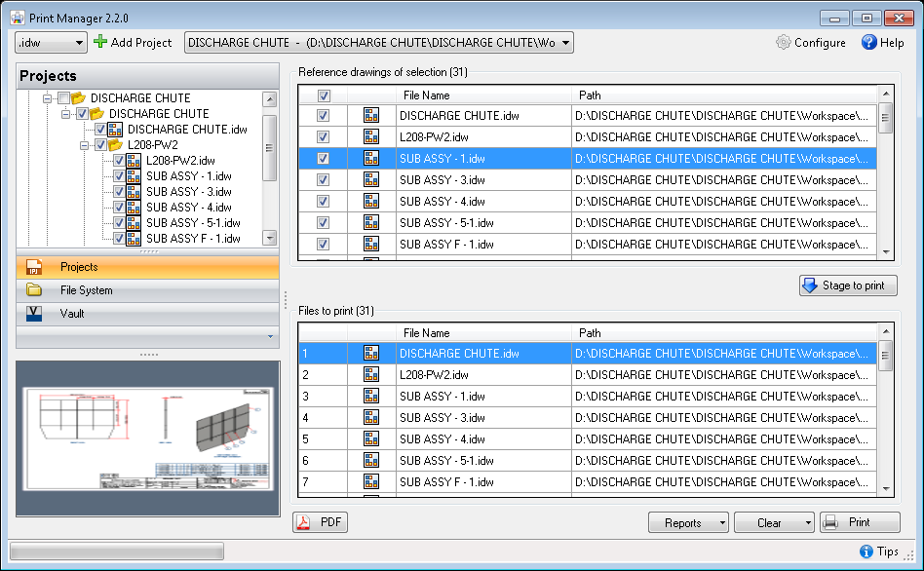Click idw icon of L208-PW2.idw in reference list
The height and width of the screenshot is (571, 924).
click(371, 136)
